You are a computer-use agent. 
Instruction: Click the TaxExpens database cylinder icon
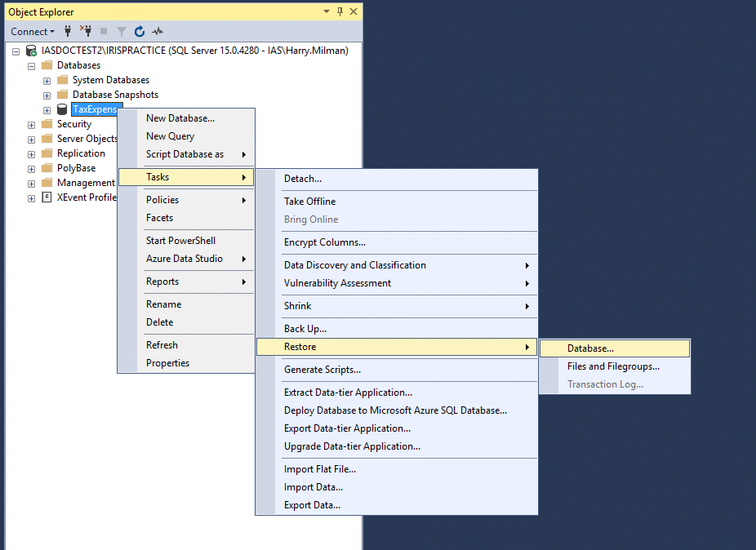click(62, 109)
